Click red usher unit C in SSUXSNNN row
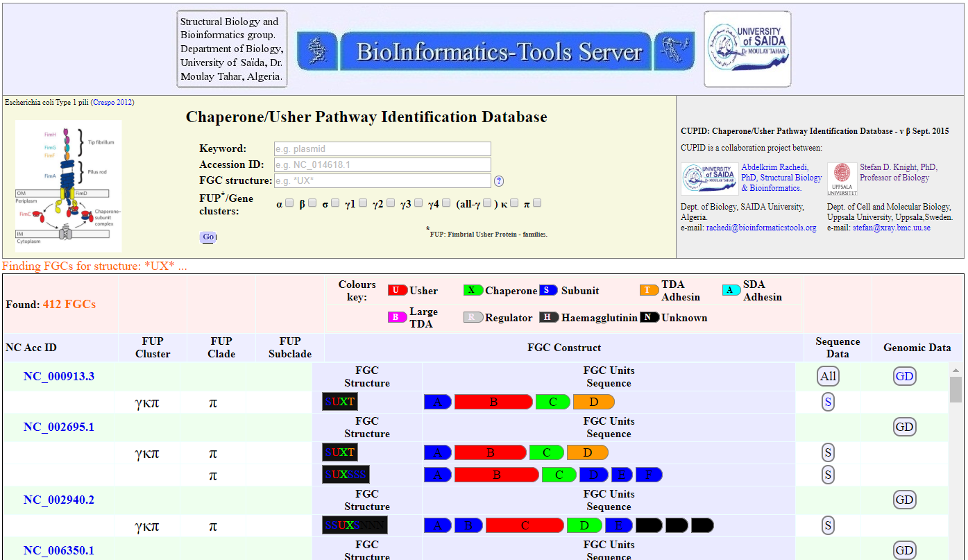Viewport: 968px width, 560px height. coord(525,525)
